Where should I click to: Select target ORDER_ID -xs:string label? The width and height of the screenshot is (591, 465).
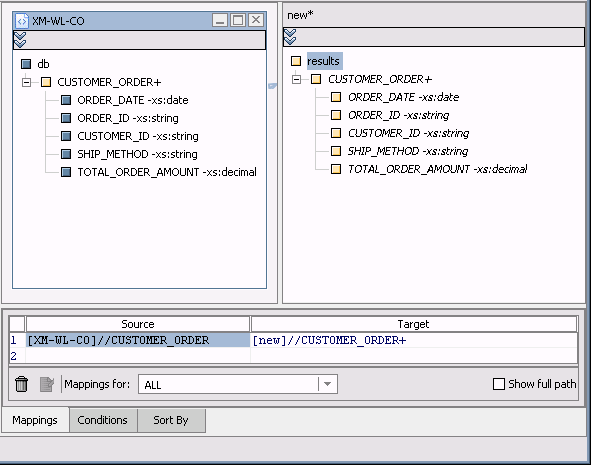click(x=398, y=115)
